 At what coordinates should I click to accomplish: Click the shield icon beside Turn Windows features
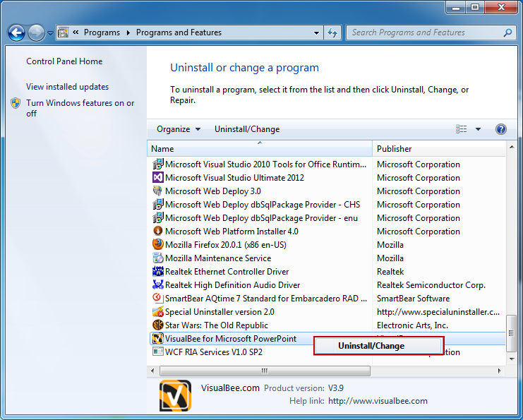(16, 103)
